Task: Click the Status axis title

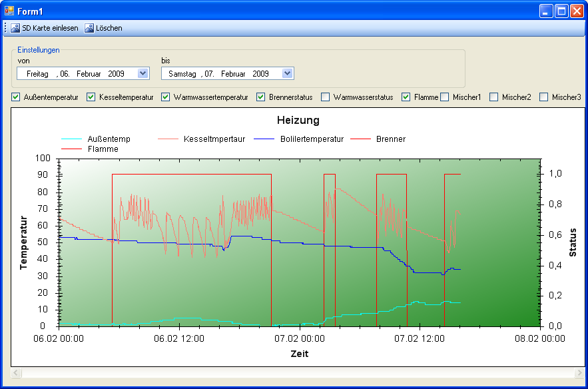Action: coord(573,242)
